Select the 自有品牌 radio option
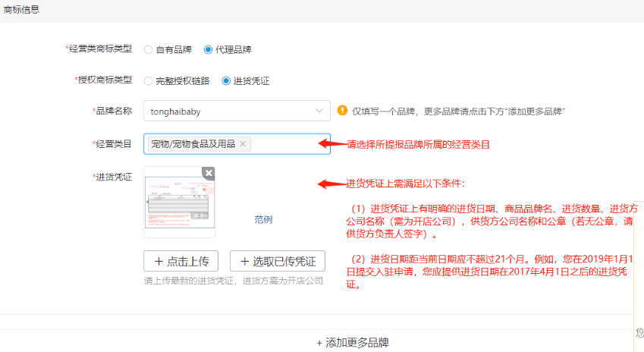The height and width of the screenshot is (352, 644). pos(148,50)
